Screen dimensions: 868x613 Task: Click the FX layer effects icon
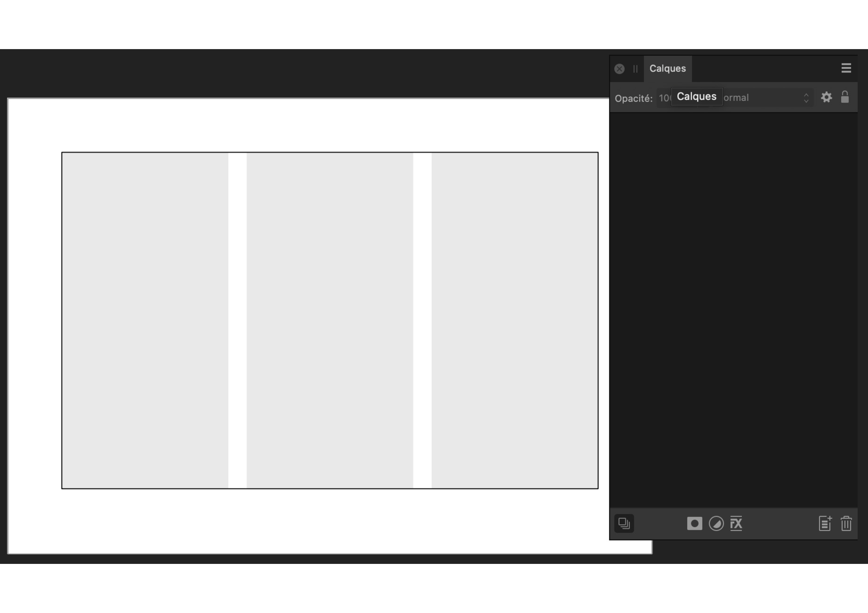(736, 523)
